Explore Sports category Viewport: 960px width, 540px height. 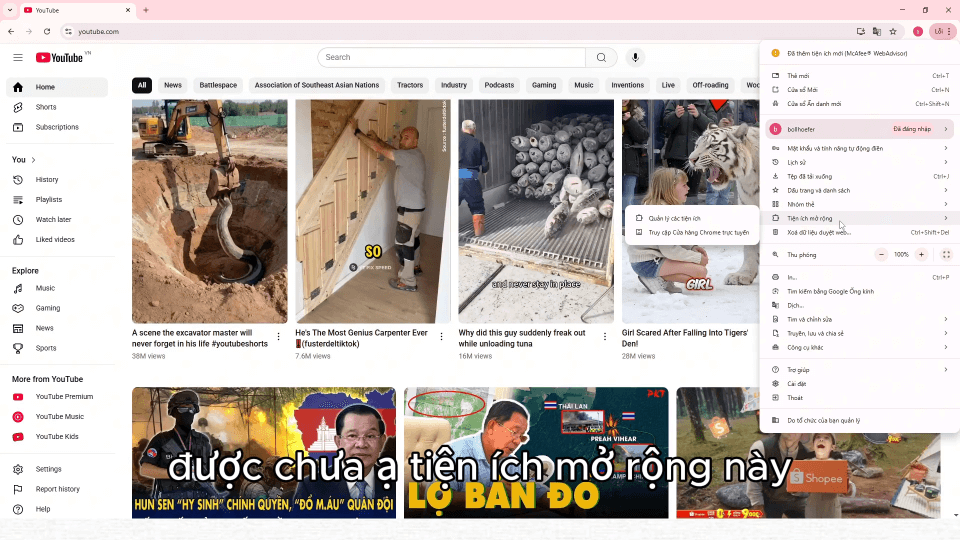57,348
